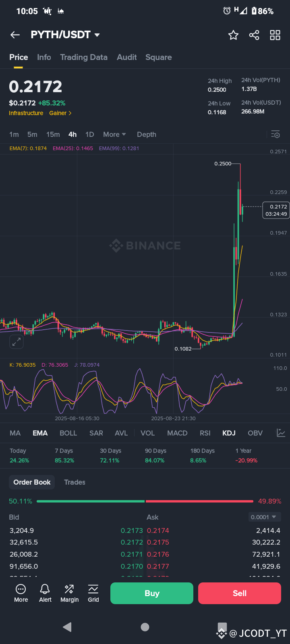Viewport: 290px width, 644px height.
Task: Tap the alarm clock status bar icon
Action: (227, 11)
